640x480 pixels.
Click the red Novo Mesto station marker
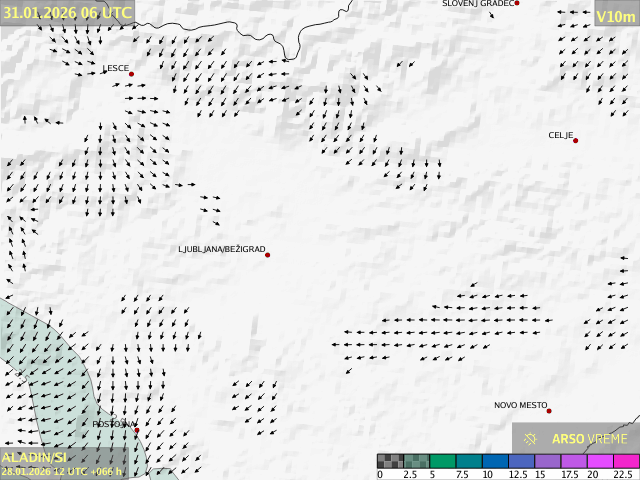tap(549, 411)
